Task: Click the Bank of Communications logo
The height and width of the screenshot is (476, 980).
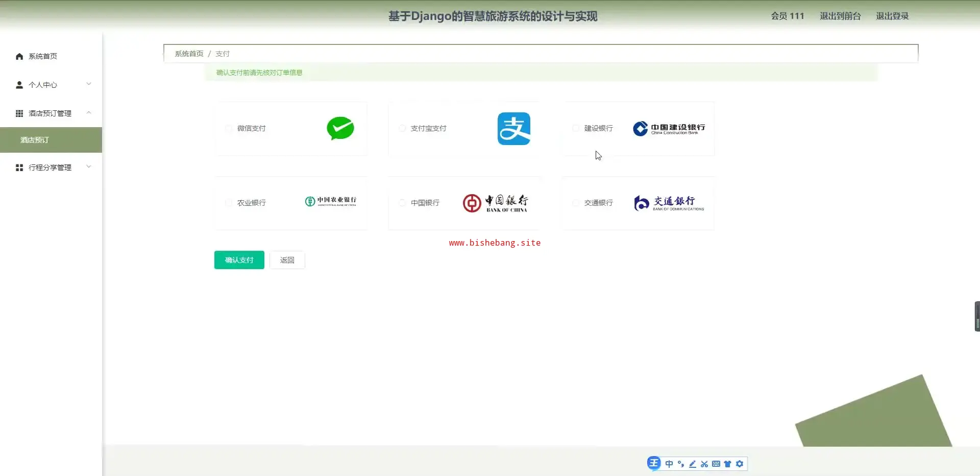Action: coord(669,203)
